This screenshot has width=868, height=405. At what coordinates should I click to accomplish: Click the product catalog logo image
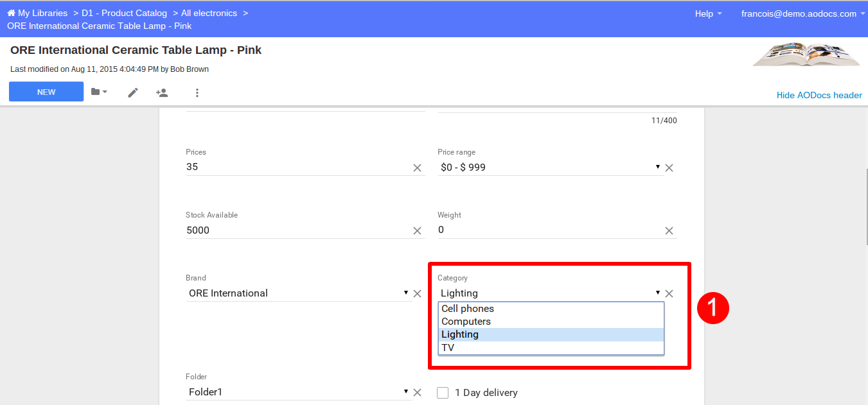806,54
